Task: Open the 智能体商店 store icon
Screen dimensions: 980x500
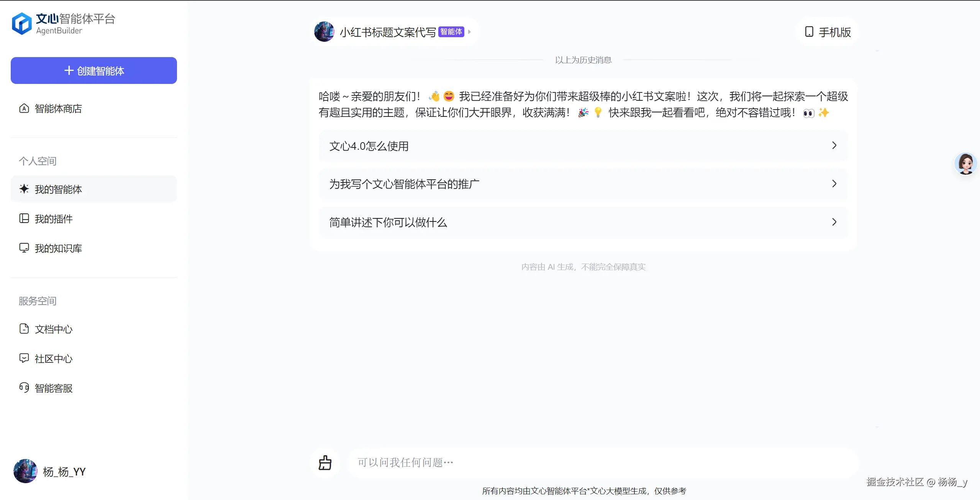Action: tap(24, 108)
